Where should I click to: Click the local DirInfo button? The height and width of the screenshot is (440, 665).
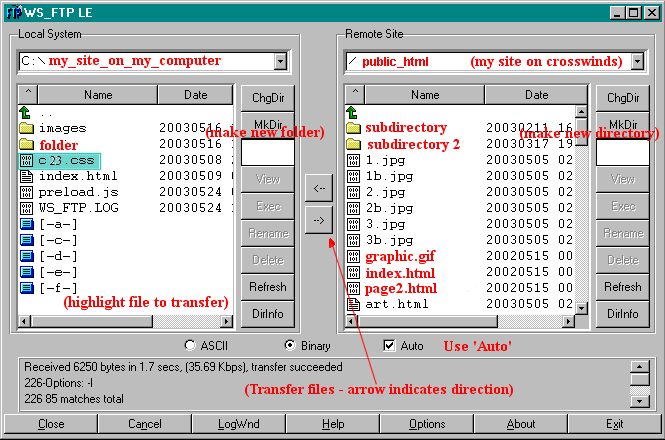click(x=268, y=314)
